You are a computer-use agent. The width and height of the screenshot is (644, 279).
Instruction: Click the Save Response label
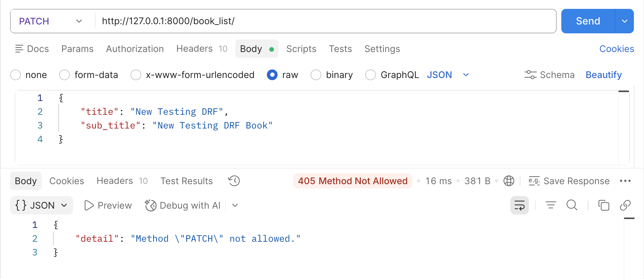(576, 181)
